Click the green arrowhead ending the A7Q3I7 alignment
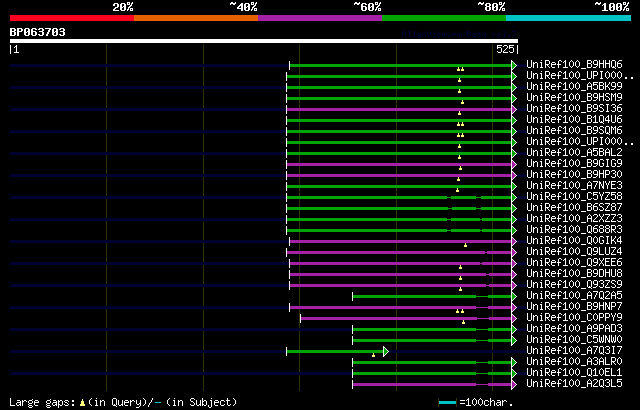Screen dimensions: 640x410 (386, 351)
